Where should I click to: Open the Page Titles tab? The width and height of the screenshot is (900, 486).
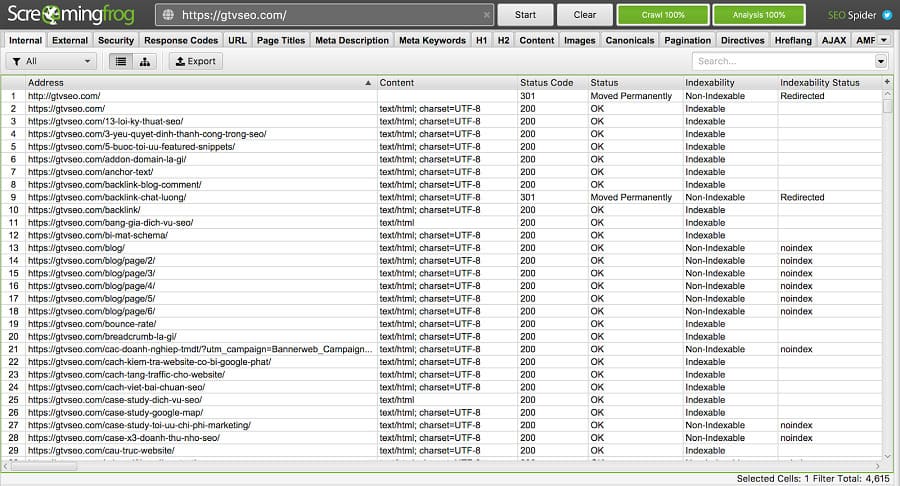(280, 40)
